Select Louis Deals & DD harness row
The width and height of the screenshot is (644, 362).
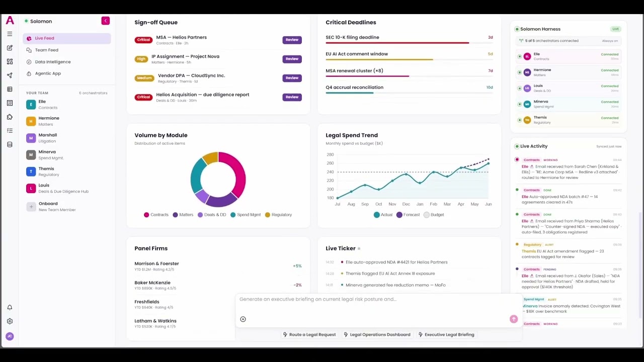tap(569, 88)
